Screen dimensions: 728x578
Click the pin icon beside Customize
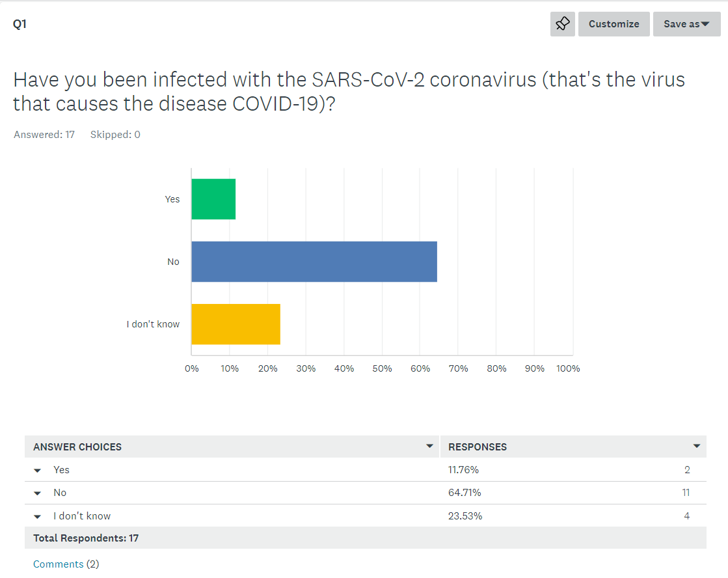click(x=563, y=24)
